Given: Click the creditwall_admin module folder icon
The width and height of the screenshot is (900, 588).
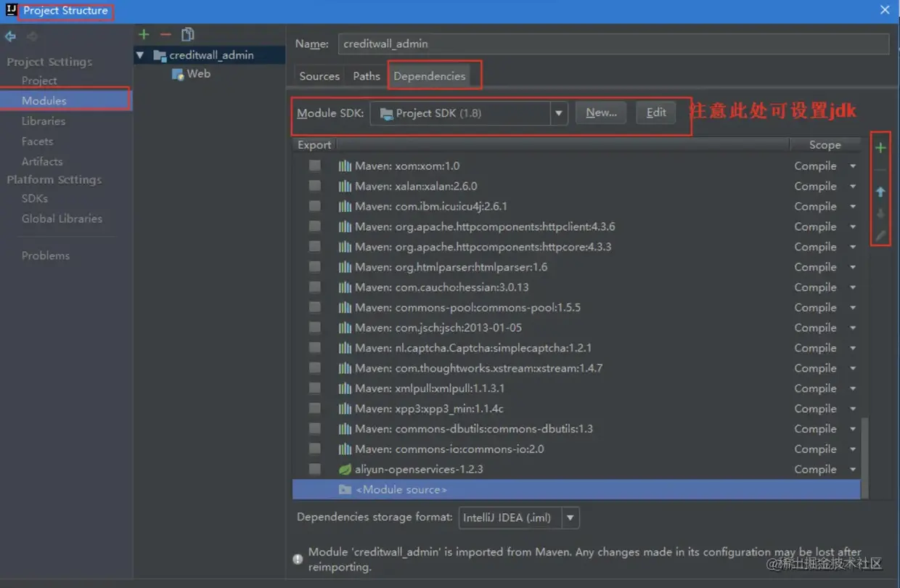Looking at the screenshot, I should (160, 55).
